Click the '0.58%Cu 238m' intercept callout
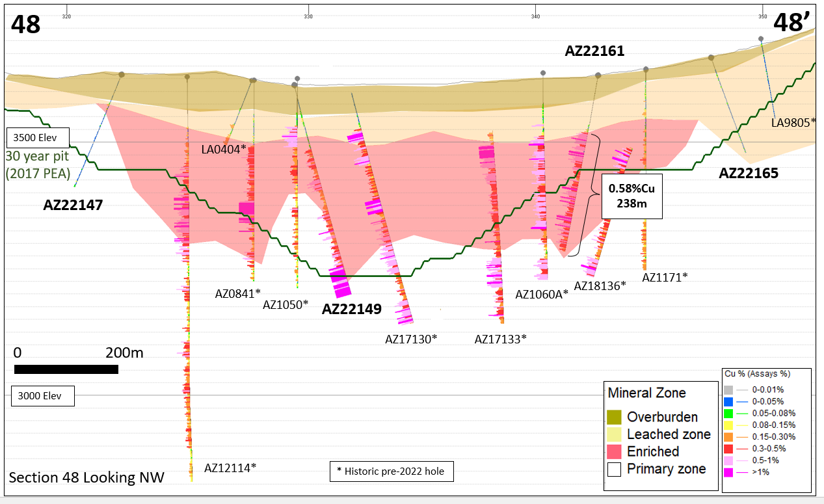The height and width of the screenshot is (504, 824). 632,195
